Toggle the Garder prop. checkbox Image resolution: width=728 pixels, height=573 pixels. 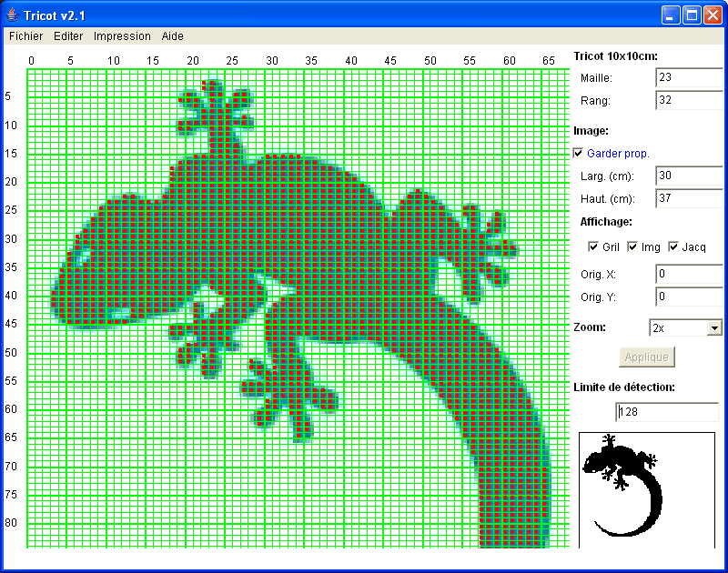(578, 153)
